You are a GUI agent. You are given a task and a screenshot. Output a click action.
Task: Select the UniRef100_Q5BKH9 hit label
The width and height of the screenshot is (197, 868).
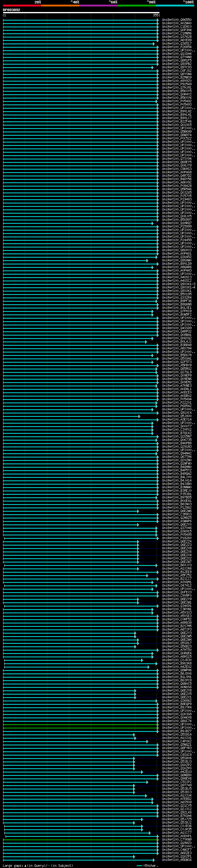176,132
